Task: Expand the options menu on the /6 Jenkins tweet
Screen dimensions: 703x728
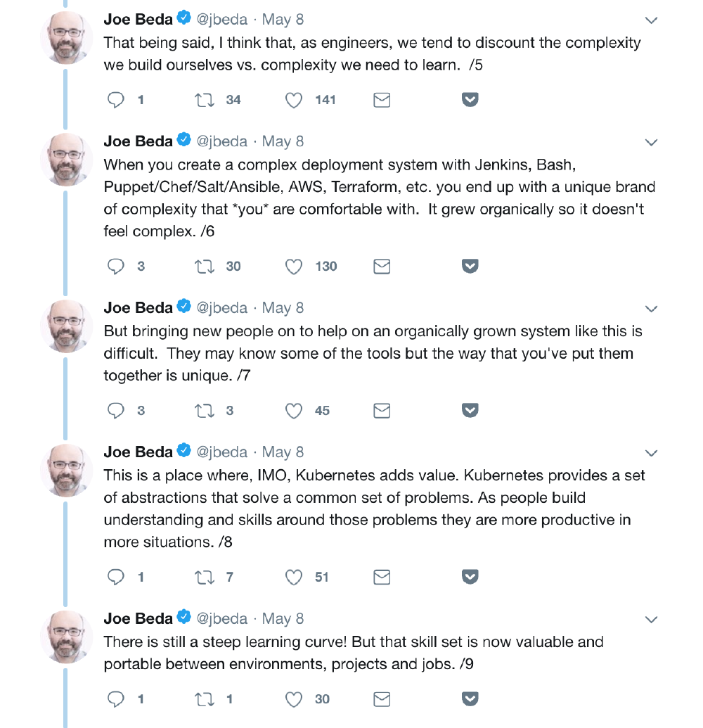Action: [x=651, y=143]
